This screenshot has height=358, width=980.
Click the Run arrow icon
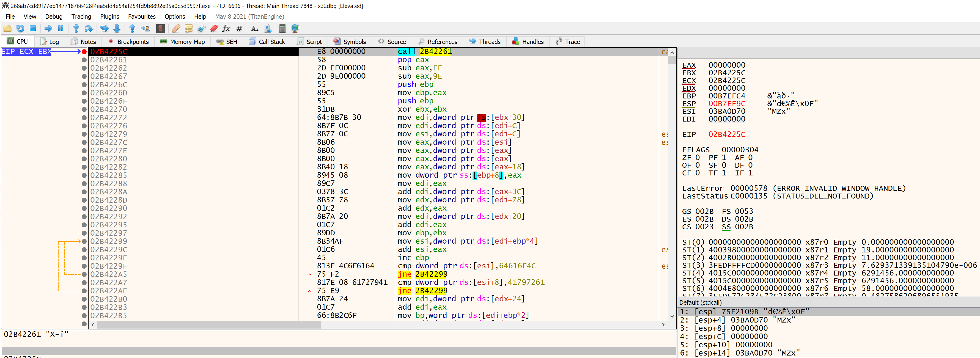pyautogui.click(x=48, y=29)
